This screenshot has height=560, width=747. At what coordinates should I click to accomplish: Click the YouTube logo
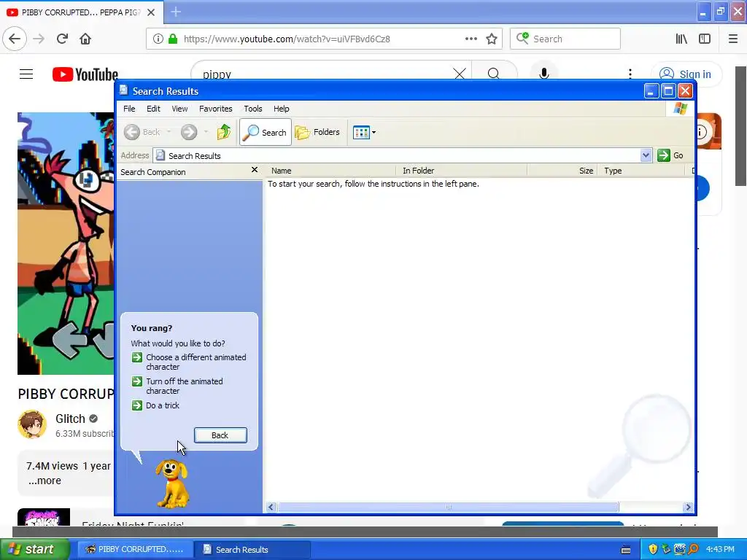85,74
